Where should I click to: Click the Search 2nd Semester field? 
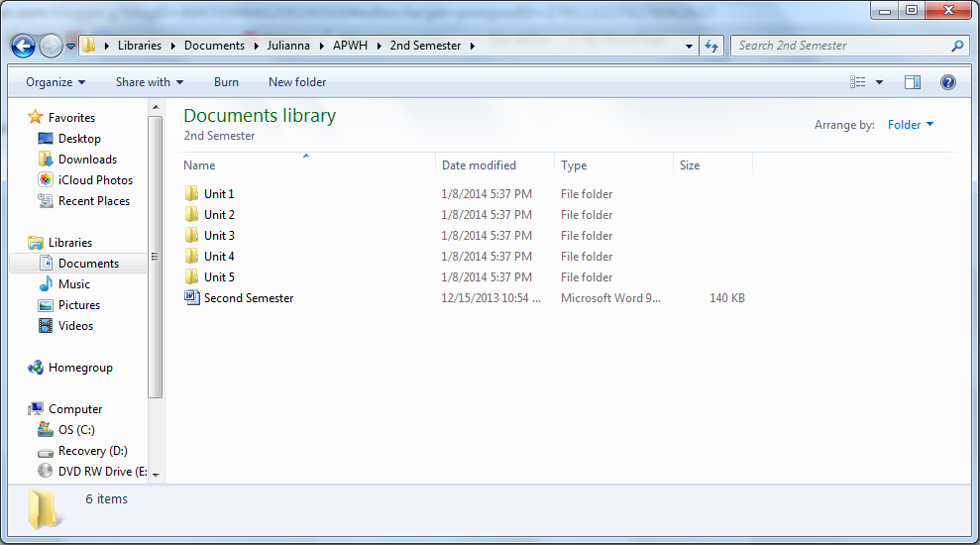click(843, 46)
